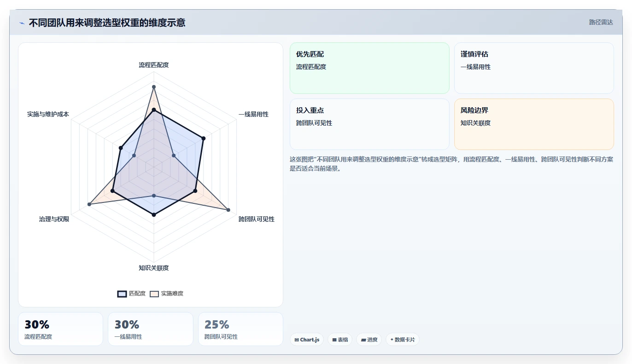Open the 进度 chip
The width and height of the screenshot is (632, 364).
(x=369, y=340)
